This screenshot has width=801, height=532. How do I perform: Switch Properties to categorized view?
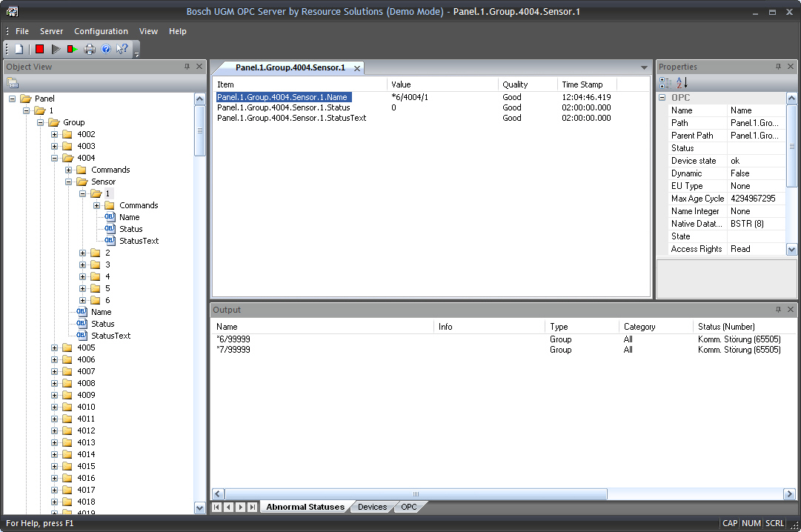coord(665,82)
